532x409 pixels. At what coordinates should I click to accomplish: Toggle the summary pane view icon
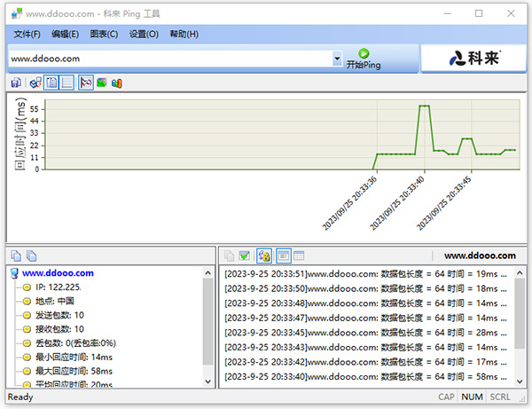click(51, 83)
